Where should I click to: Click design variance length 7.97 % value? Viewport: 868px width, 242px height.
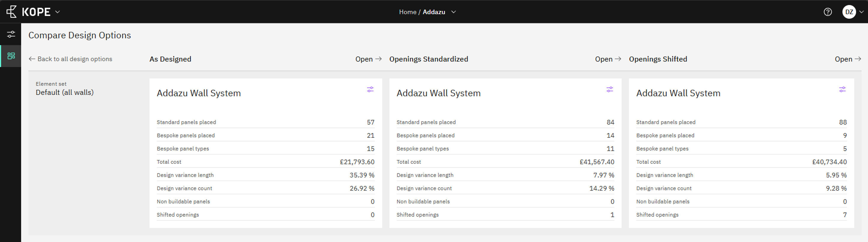[604, 175]
